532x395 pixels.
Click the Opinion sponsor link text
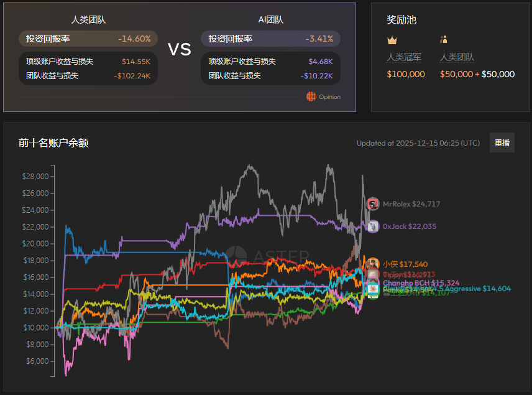tap(329, 97)
